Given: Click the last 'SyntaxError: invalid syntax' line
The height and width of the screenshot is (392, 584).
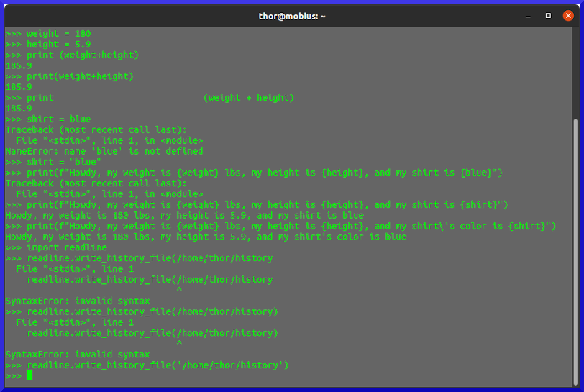Looking at the screenshot, I should 78,354.
